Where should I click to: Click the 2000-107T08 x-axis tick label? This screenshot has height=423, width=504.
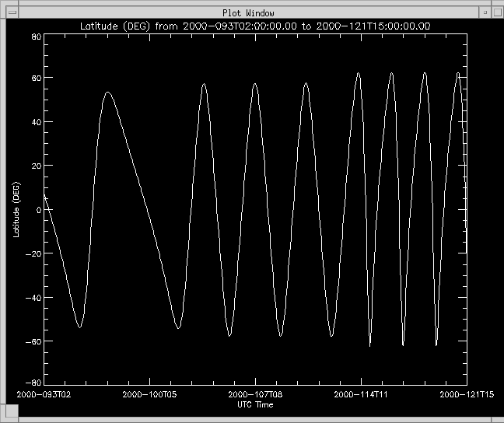coord(255,395)
